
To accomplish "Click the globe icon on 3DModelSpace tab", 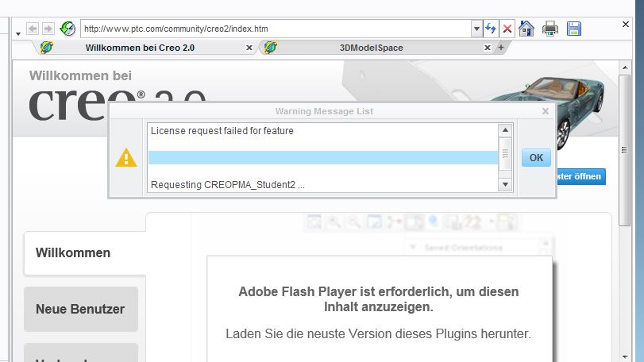I will (x=270, y=48).
